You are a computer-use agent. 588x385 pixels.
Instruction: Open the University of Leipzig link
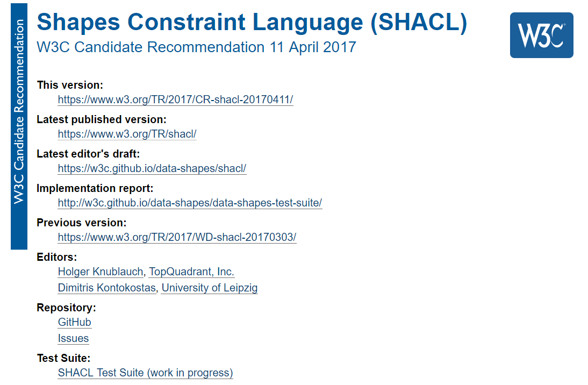tap(210, 288)
